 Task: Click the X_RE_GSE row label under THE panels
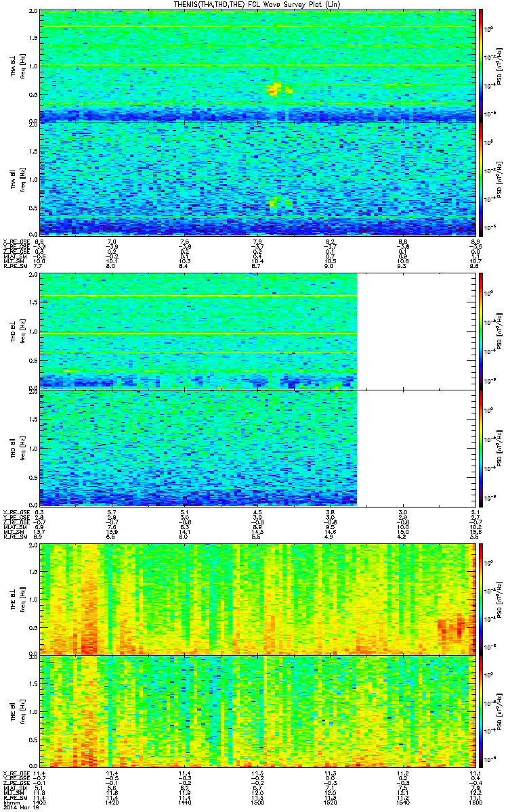(x=16, y=773)
